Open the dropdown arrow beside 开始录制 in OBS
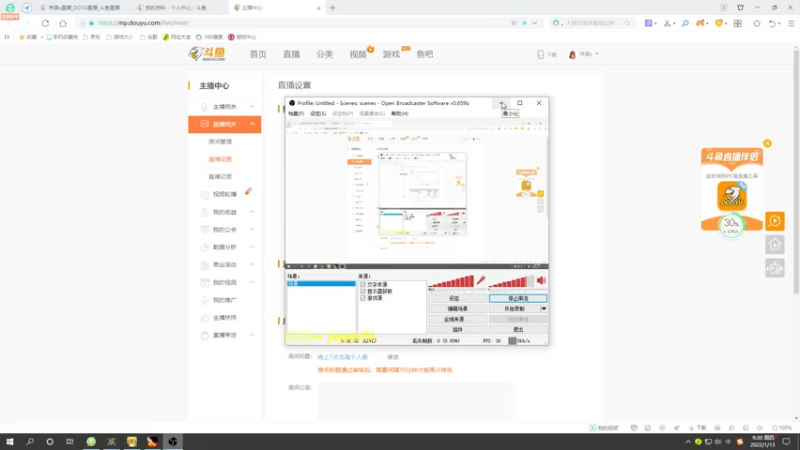The height and width of the screenshot is (450, 800). click(x=543, y=309)
